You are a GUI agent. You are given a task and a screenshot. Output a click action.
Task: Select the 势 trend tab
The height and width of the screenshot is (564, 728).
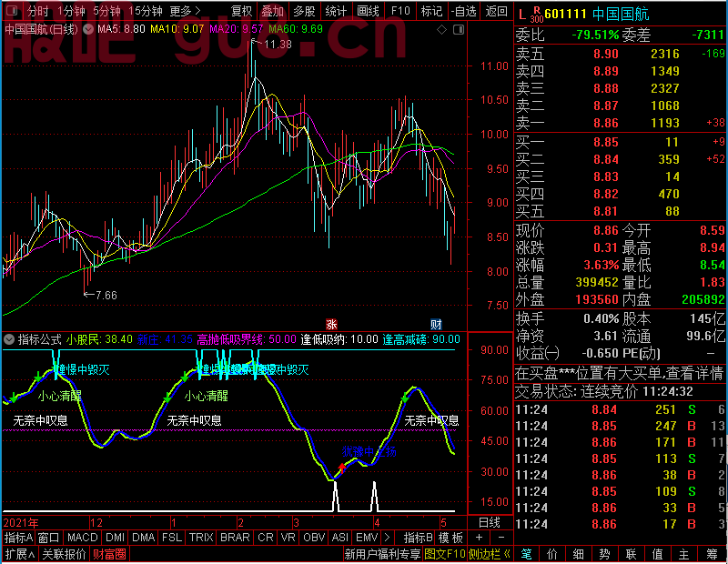tap(605, 554)
